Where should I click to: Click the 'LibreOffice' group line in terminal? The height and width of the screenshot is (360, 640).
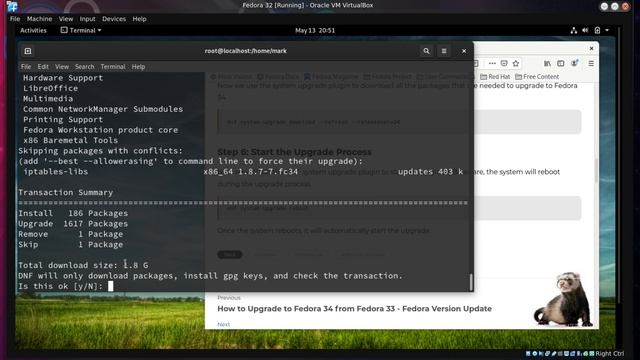coord(50,88)
